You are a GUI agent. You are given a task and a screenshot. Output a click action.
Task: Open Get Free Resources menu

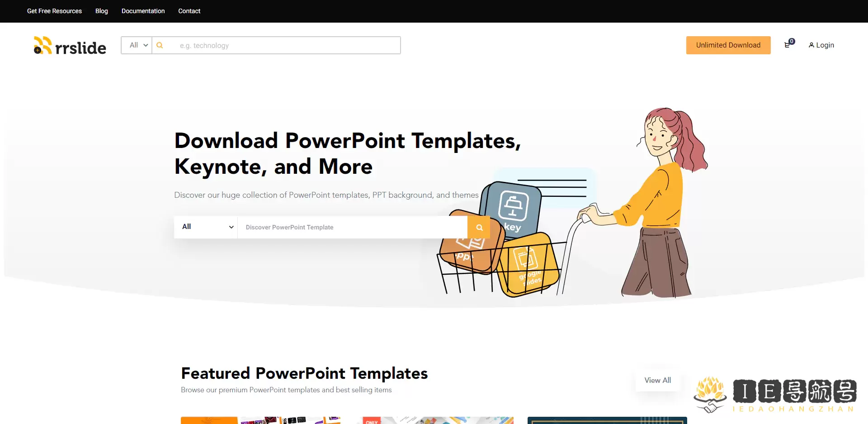(54, 11)
